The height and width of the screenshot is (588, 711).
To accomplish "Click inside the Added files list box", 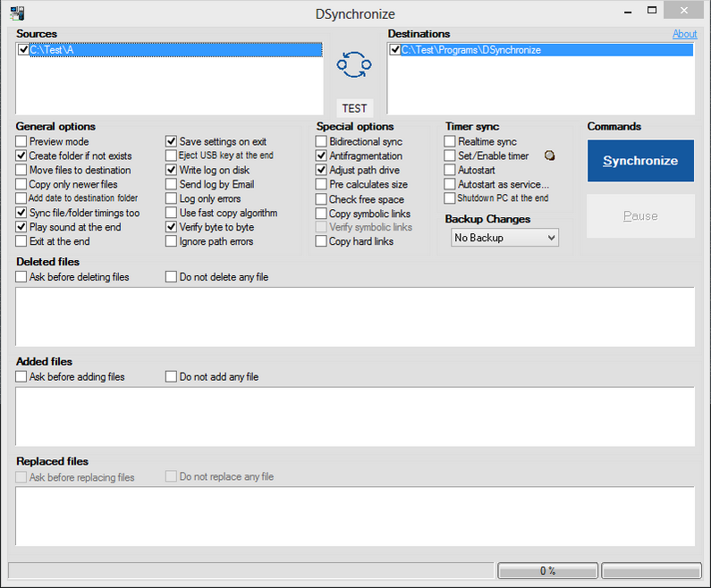I will coord(355,416).
